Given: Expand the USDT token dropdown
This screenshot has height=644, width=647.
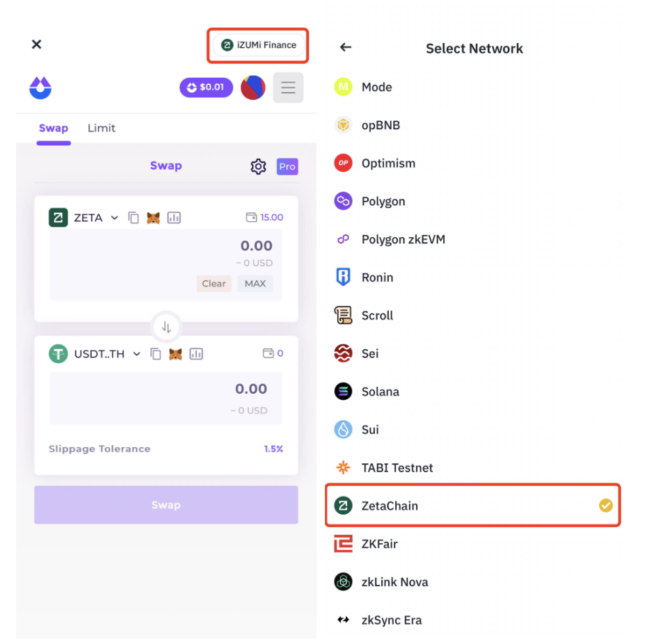Looking at the screenshot, I should click(x=136, y=354).
